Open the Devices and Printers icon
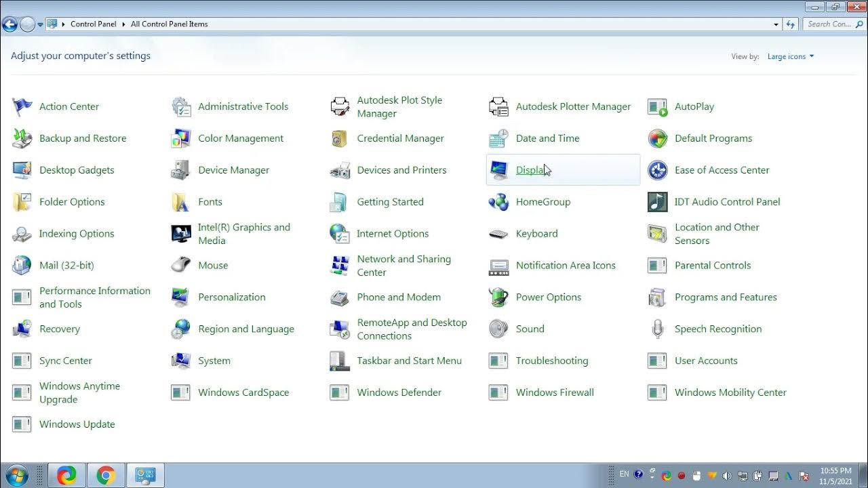 pyautogui.click(x=340, y=170)
